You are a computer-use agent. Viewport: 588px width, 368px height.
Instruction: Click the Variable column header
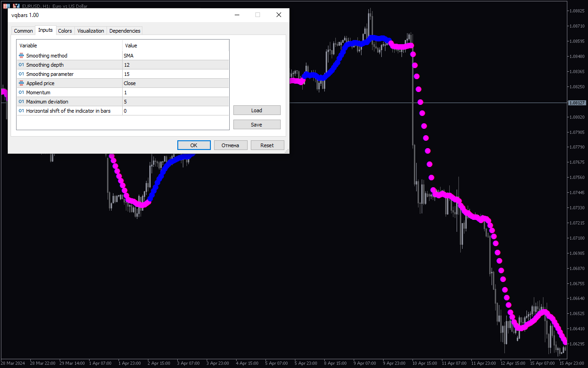tap(69, 46)
